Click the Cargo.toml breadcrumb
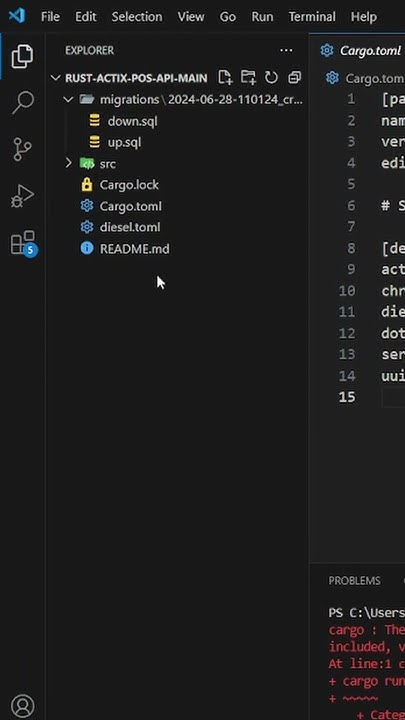The width and height of the screenshot is (405, 720). click(374, 79)
